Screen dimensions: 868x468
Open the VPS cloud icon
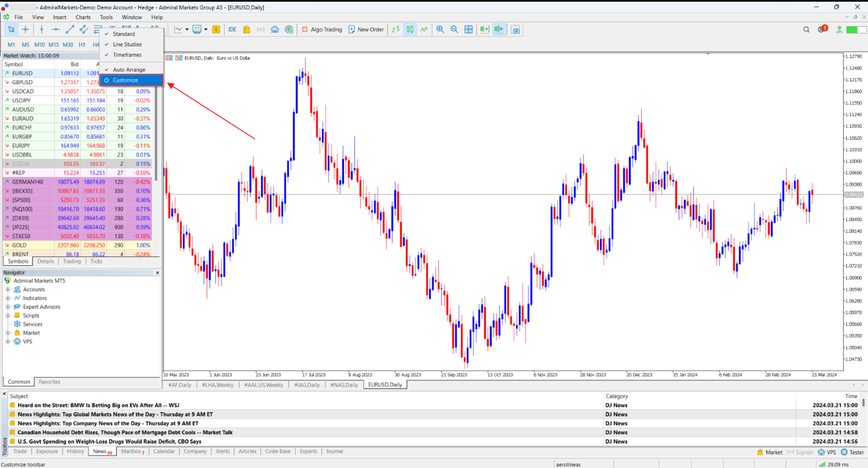[x=275, y=29]
